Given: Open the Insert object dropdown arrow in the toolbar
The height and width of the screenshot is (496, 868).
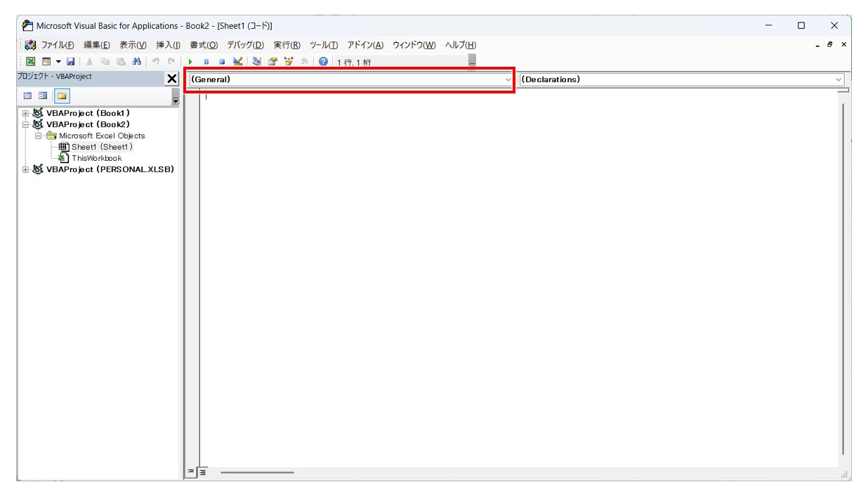Looking at the screenshot, I should click(58, 62).
